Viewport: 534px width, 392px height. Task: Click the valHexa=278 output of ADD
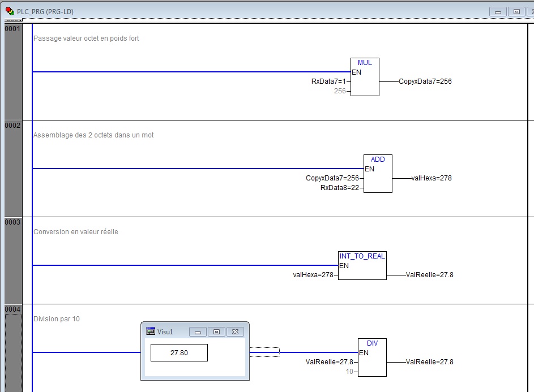tap(431, 178)
